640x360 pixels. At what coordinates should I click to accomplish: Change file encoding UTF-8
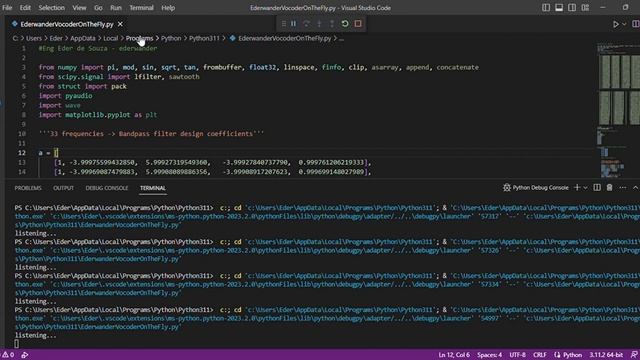518,355
